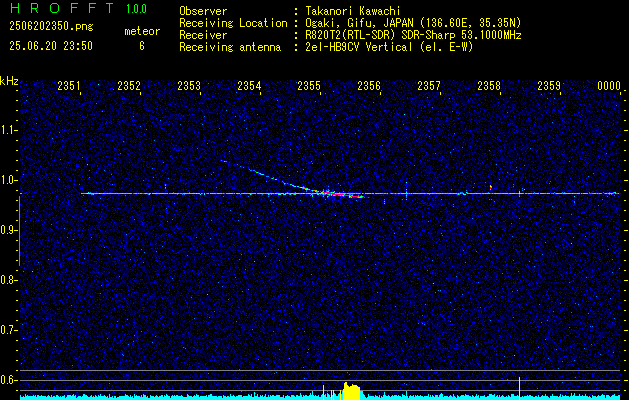The height and width of the screenshot is (400, 629).
Task: Click time axis label 2352
Action: click(129, 85)
